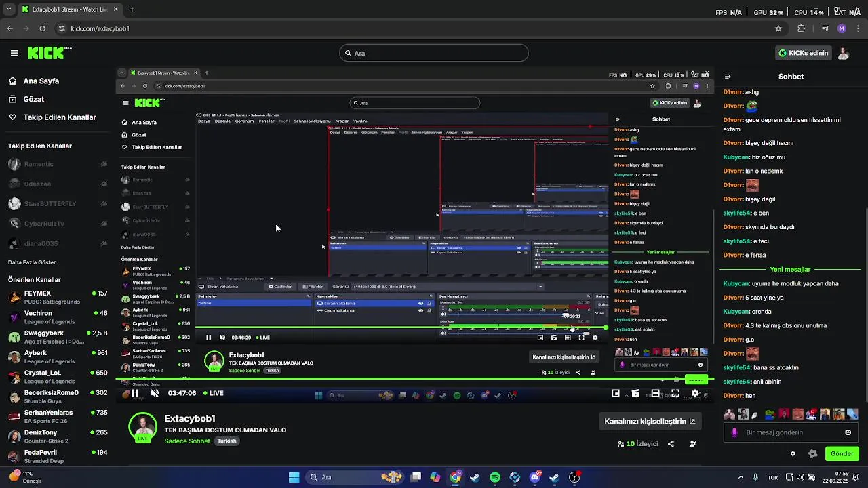Open recommended channel Swaggybark
868x488 pixels.
[x=57, y=337]
